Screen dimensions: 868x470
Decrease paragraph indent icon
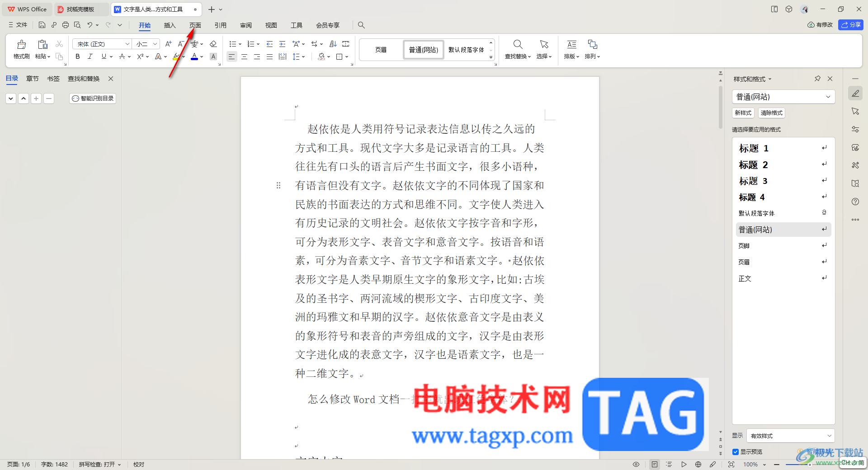(270, 44)
